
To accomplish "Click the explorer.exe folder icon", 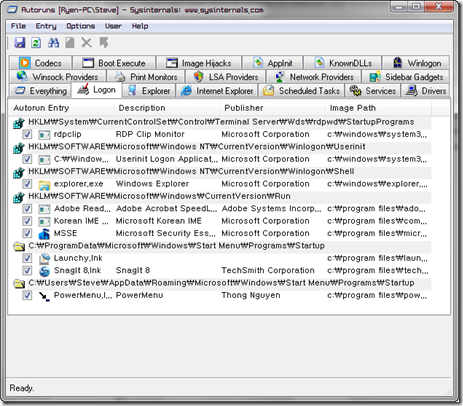I will 44,184.
